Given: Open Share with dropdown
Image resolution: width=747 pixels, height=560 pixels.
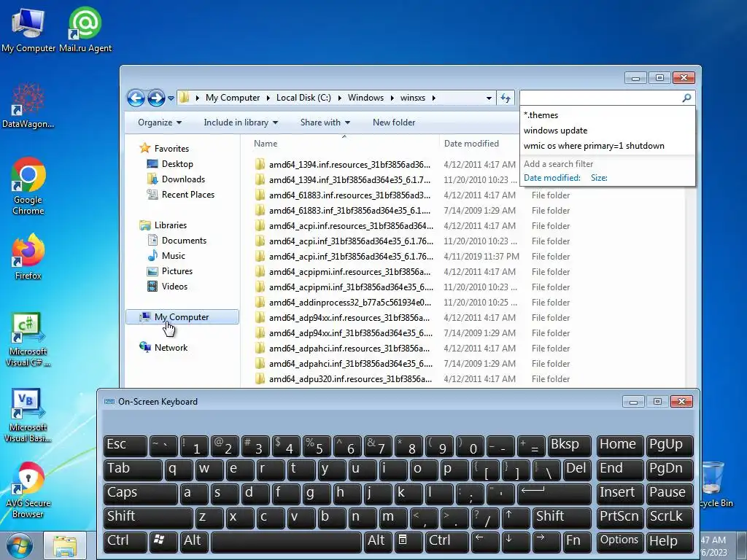Looking at the screenshot, I should click(x=325, y=122).
